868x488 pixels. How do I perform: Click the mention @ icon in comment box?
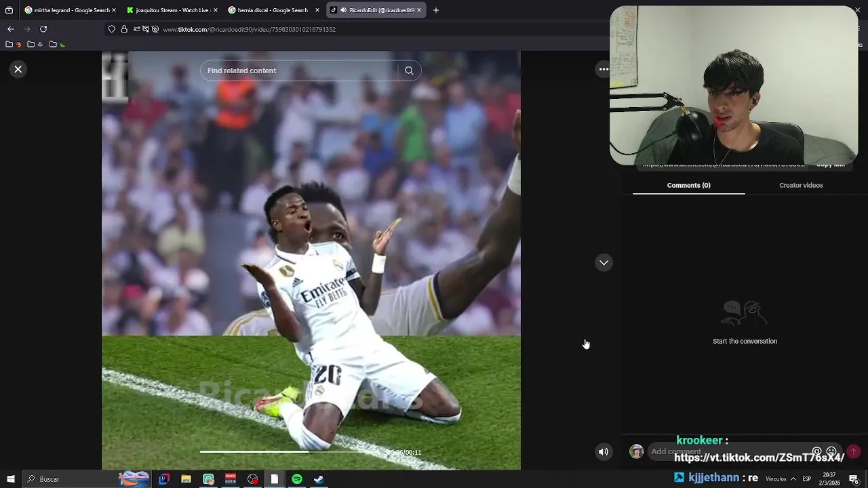[817, 451]
